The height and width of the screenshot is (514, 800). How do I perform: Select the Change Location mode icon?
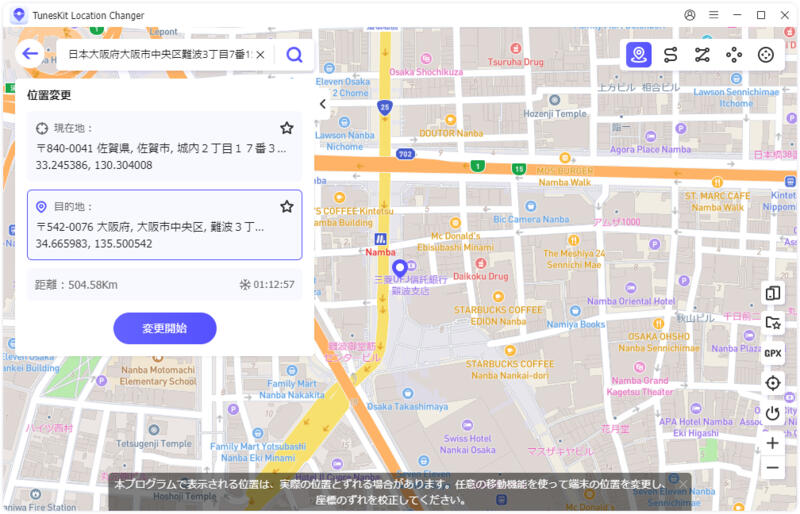coord(639,55)
